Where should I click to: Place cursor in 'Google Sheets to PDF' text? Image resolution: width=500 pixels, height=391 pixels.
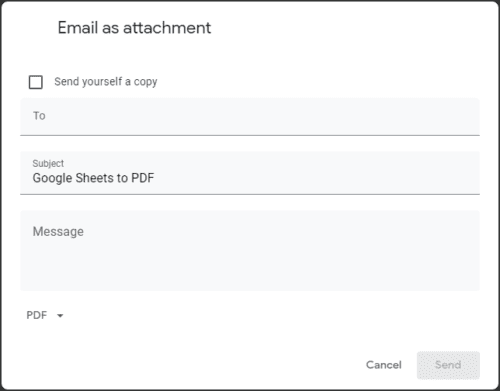(x=93, y=178)
